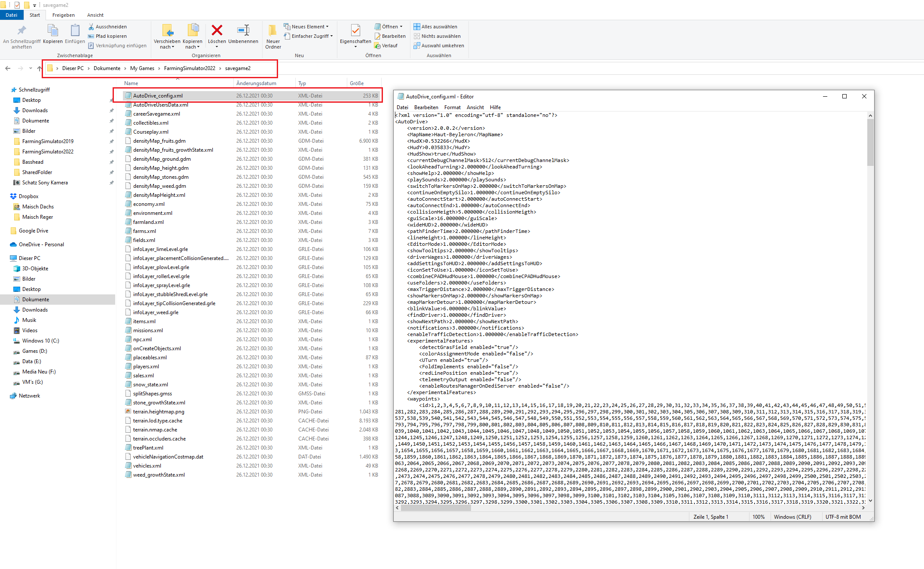Open Quick Access Toolbar dropdown in title bar

34,5
